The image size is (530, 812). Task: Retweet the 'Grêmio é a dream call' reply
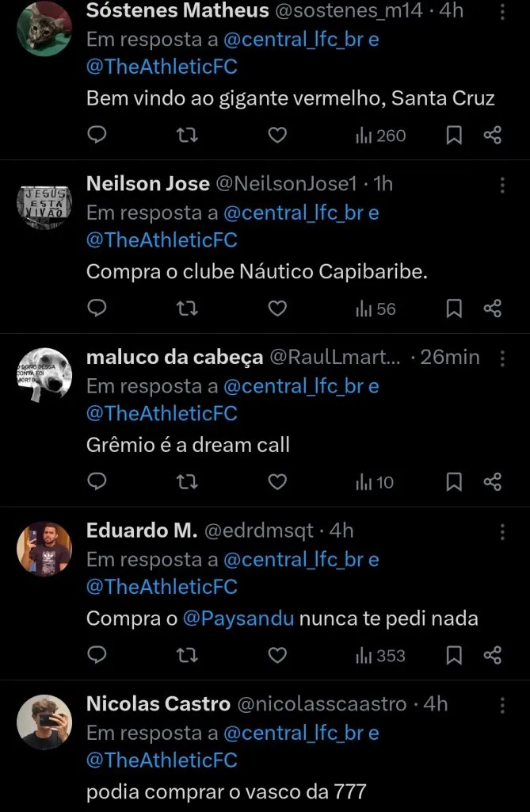coord(187,481)
